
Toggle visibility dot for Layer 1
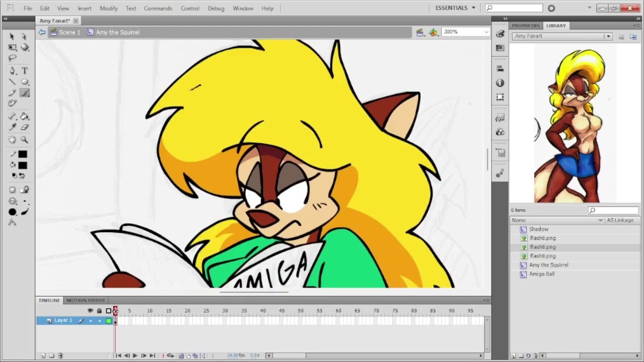tap(91, 321)
